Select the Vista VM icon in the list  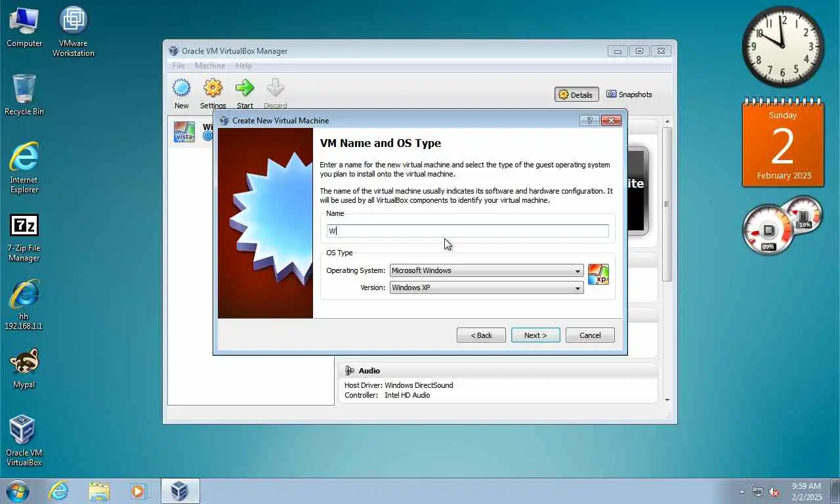pos(184,131)
